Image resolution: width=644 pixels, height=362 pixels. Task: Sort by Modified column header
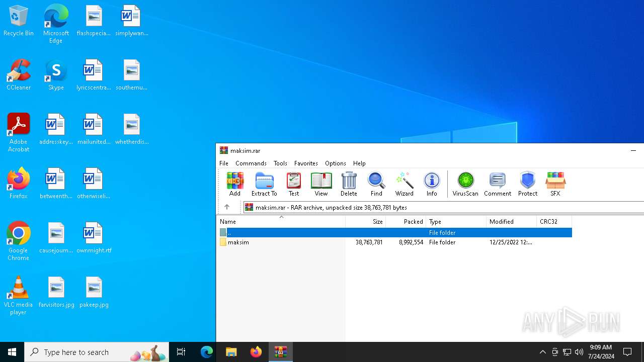512,222
